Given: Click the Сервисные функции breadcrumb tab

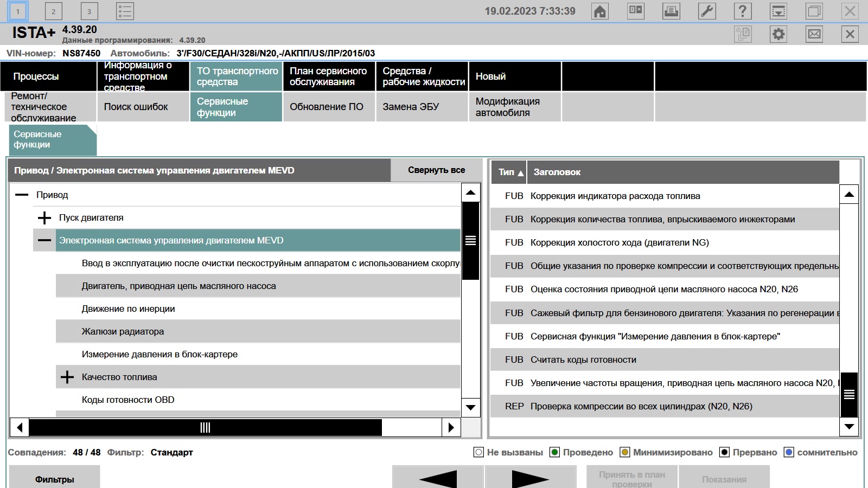Looking at the screenshot, I should point(53,139).
